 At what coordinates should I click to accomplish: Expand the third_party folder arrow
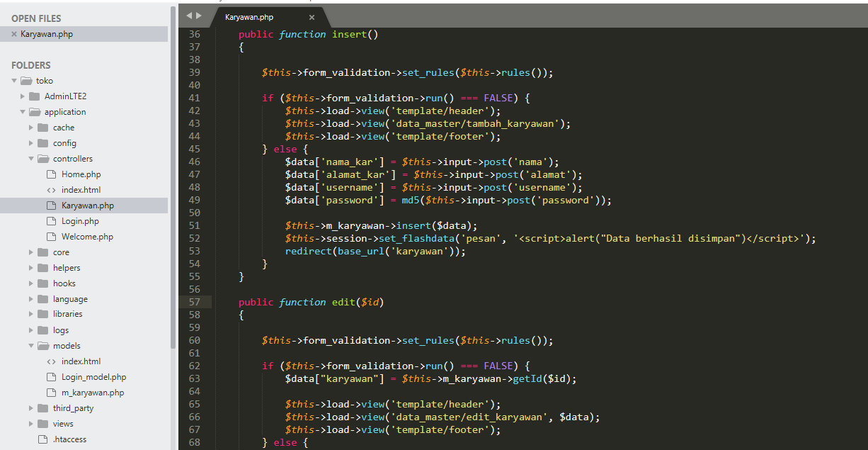31,408
